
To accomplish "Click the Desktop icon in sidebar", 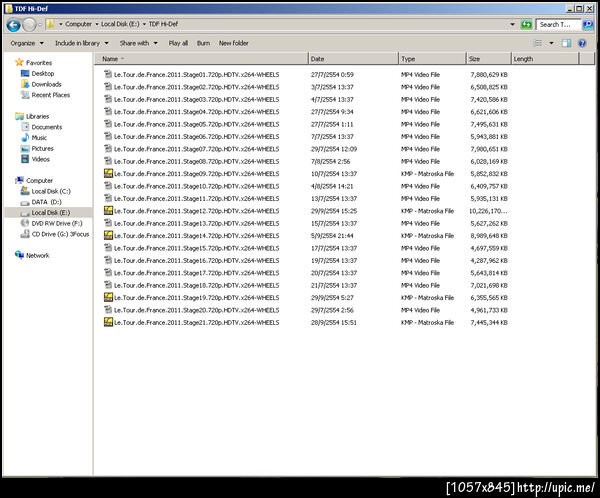I will click(x=25, y=73).
